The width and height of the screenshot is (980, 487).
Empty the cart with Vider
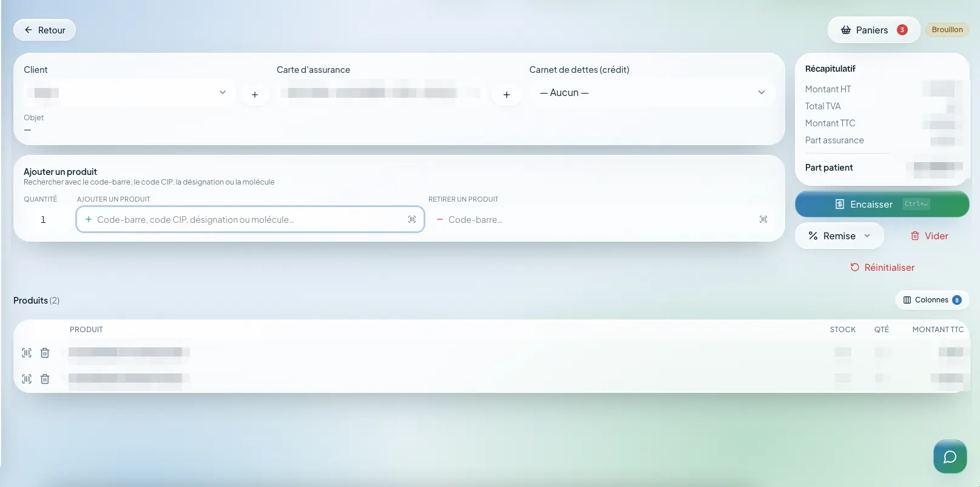coord(929,236)
